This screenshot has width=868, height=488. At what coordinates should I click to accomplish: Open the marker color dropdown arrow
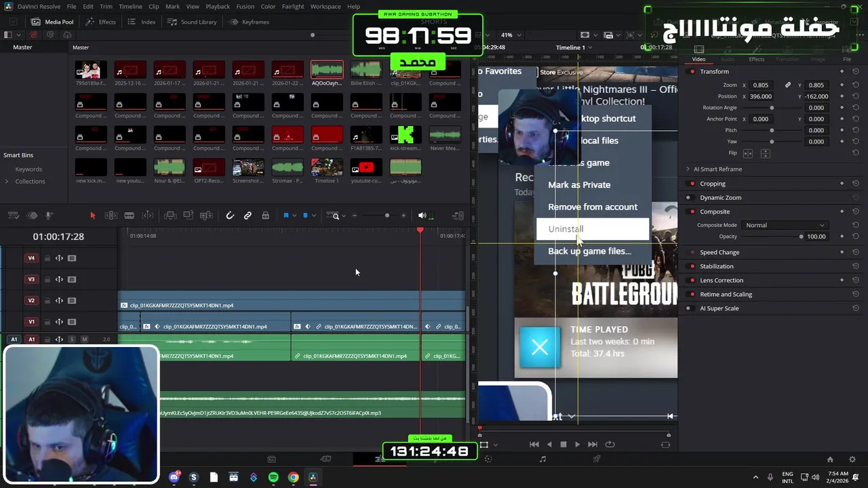313,216
